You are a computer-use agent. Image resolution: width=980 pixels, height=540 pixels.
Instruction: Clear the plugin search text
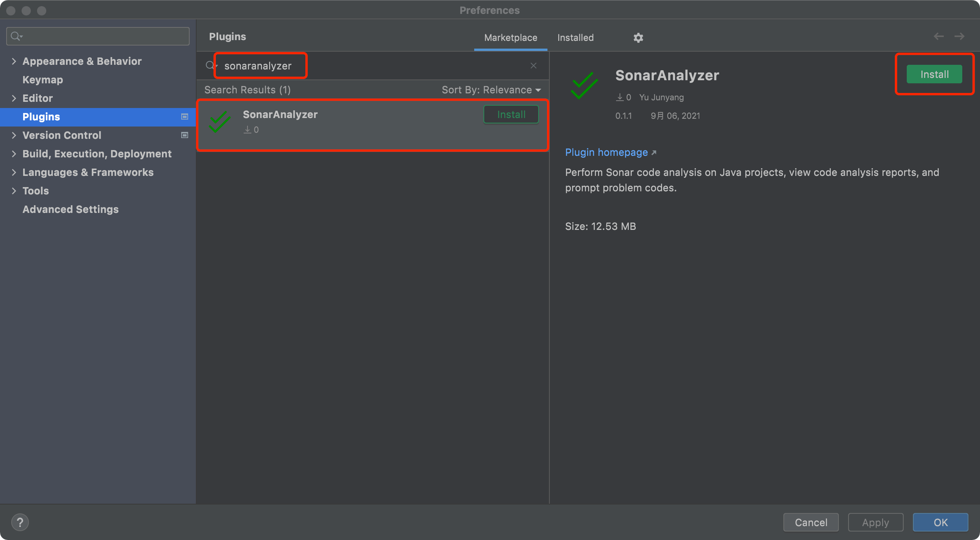[533, 66]
